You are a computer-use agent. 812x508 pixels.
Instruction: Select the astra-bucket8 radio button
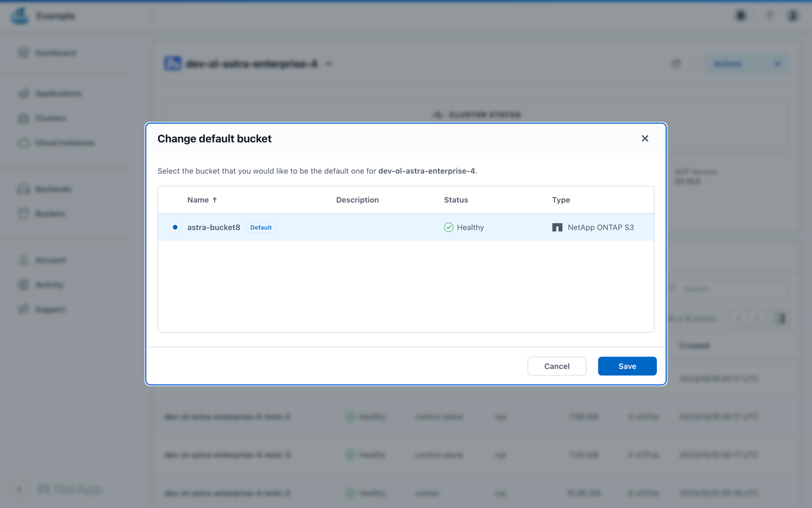point(175,227)
